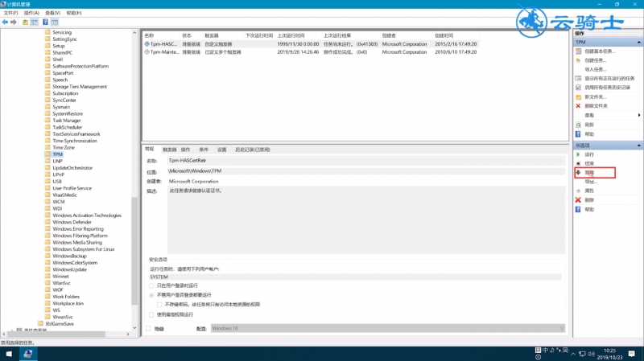Click the 名称 field Tpm-HASCertRetr

tap(366, 160)
